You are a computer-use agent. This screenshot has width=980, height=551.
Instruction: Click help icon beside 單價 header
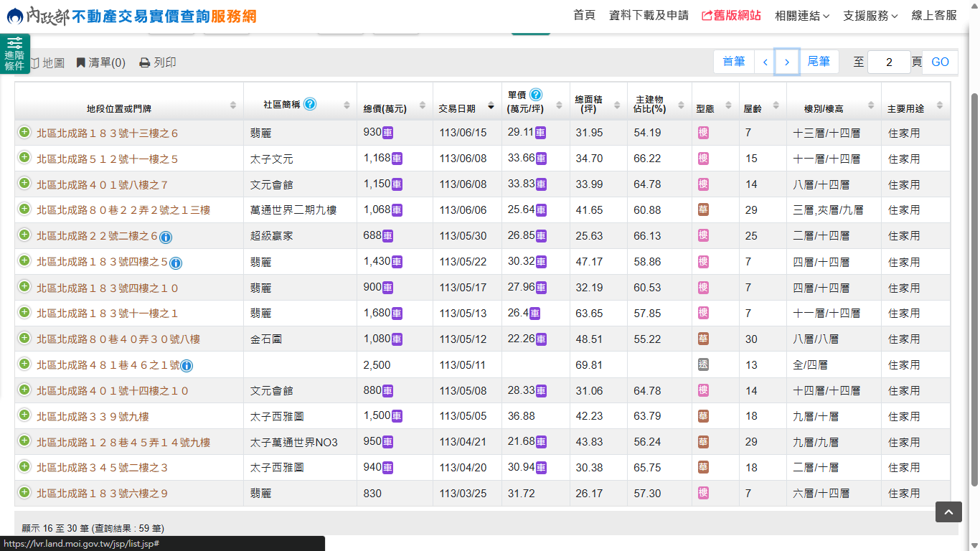pyautogui.click(x=536, y=95)
